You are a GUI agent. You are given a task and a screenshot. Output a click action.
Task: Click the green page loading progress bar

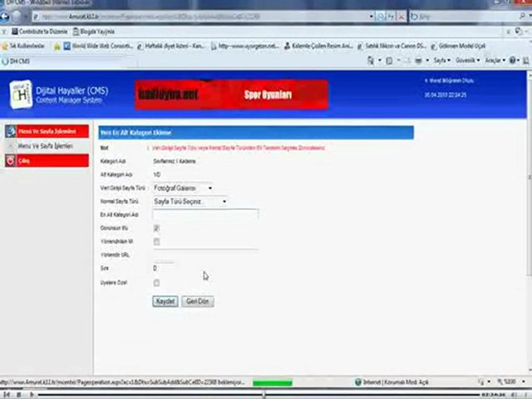(x=273, y=383)
